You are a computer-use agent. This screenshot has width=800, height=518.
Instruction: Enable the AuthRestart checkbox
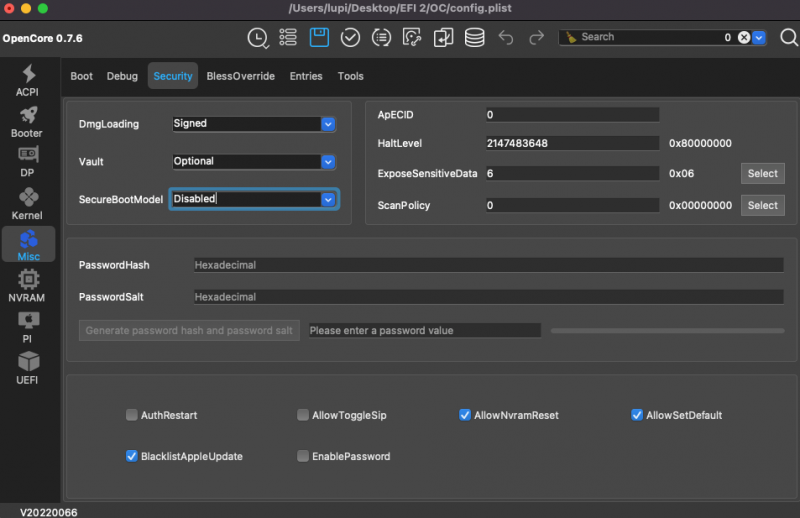(x=132, y=415)
